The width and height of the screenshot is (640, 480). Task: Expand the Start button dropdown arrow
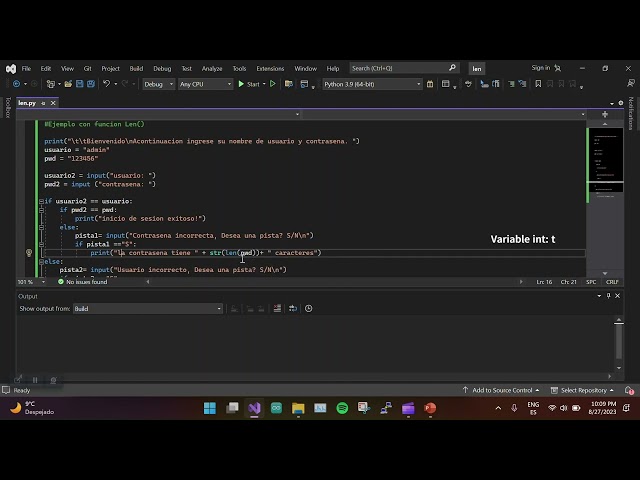pos(264,84)
